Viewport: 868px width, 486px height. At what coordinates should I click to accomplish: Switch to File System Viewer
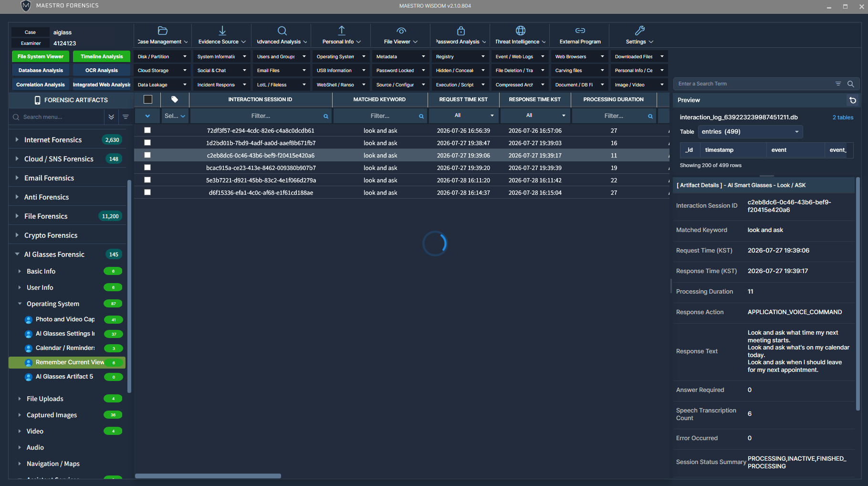click(41, 57)
